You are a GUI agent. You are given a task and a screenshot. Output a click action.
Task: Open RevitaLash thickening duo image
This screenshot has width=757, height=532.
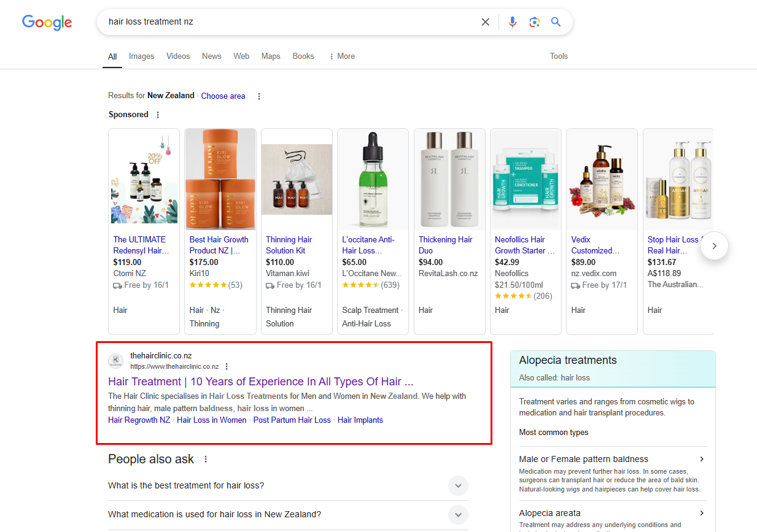449,179
